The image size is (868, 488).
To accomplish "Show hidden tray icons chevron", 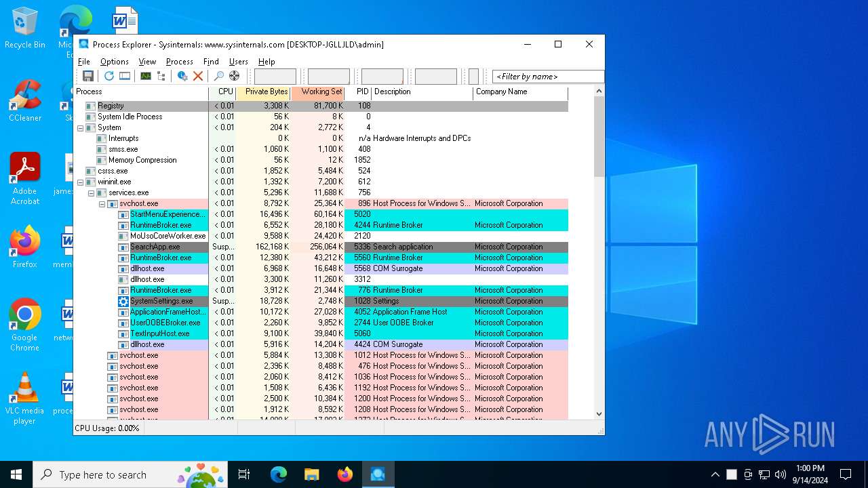I will tap(715, 474).
